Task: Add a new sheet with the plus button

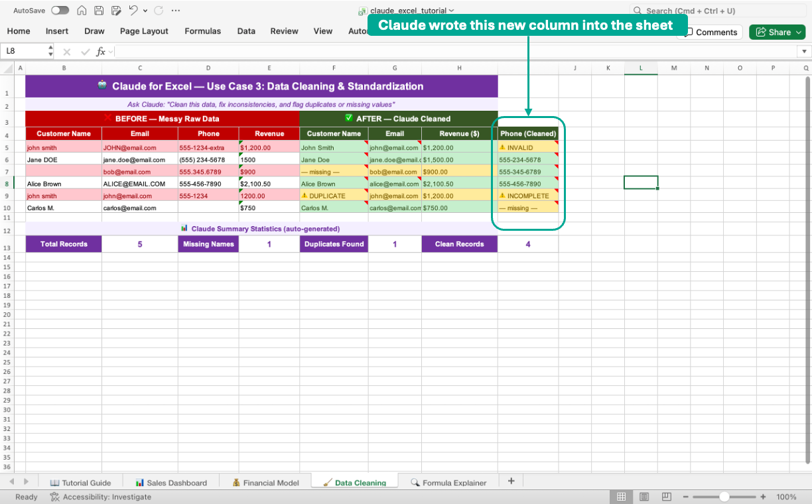Action: (x=511, y=480)
